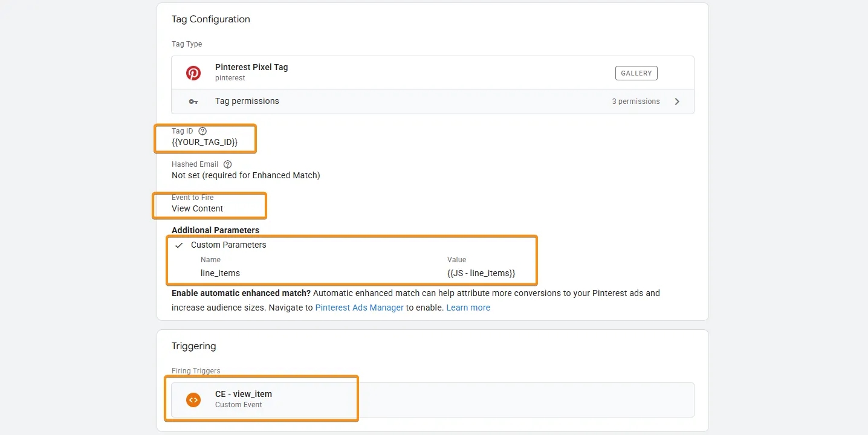Click the GALLERY badge

(636, 73)
